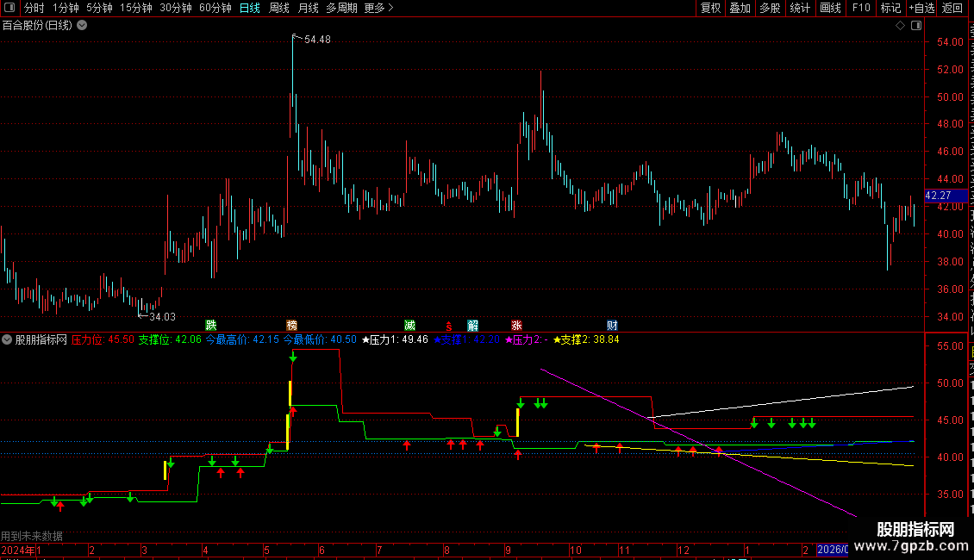974x560 pixels.
Task: Select the 月线 monthly chart tab
Action: click(x=308, y=8)
